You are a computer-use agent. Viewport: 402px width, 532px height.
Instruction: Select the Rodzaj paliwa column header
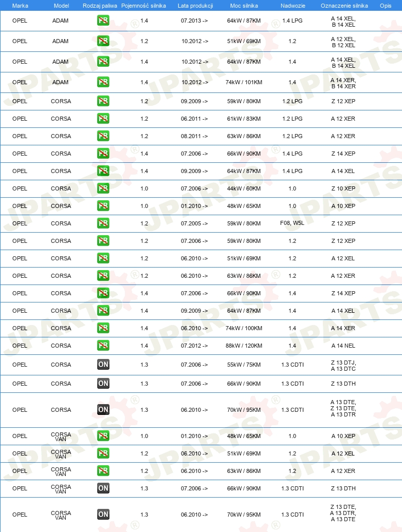click(x=100, y=6)
